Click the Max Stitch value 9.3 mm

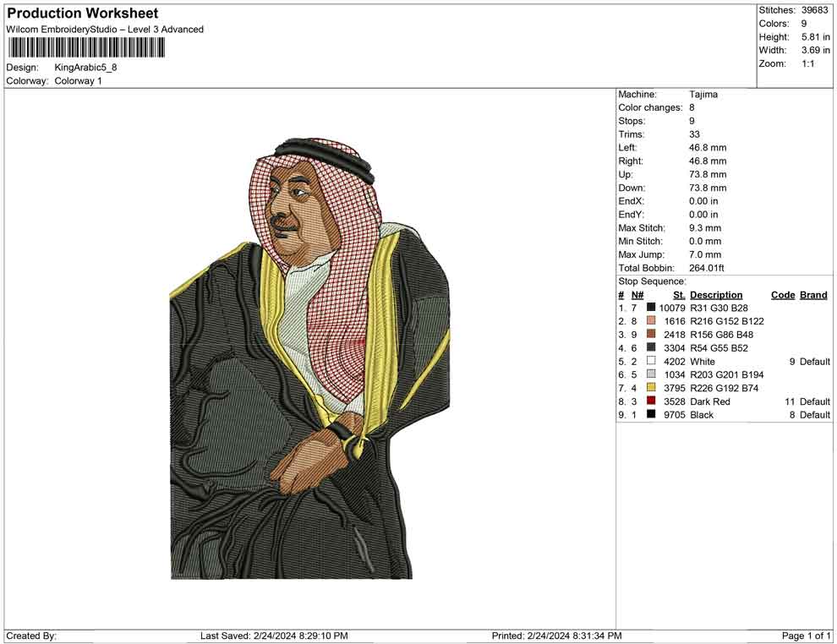click(704, 228)
